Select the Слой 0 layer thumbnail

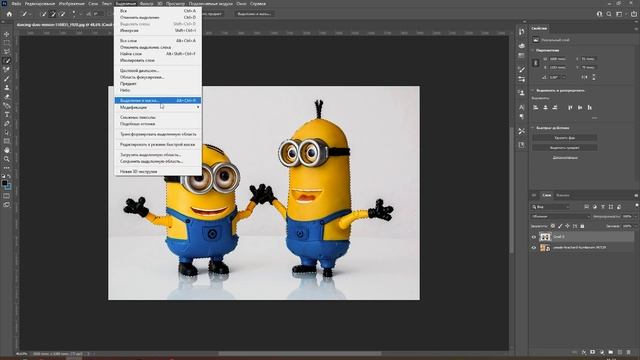pos(545,237)
